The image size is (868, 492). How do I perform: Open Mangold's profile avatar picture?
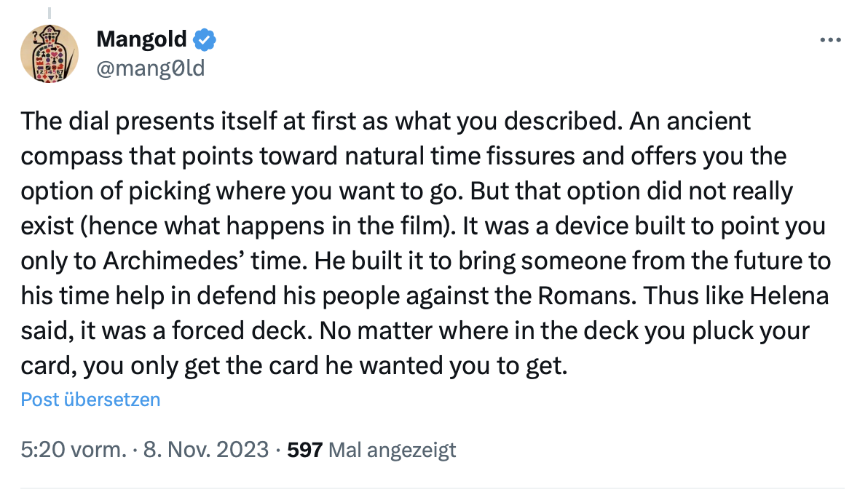click(x=49, y=53)
